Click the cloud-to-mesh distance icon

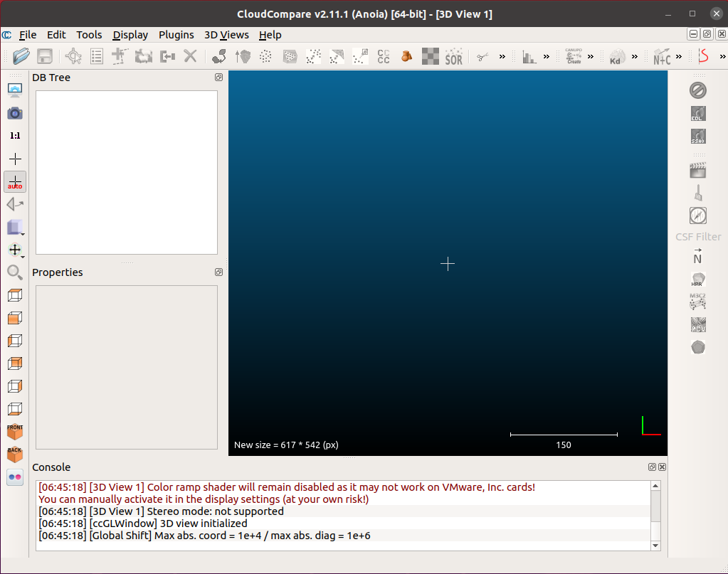pyautogui.click(x=337, y=57)
